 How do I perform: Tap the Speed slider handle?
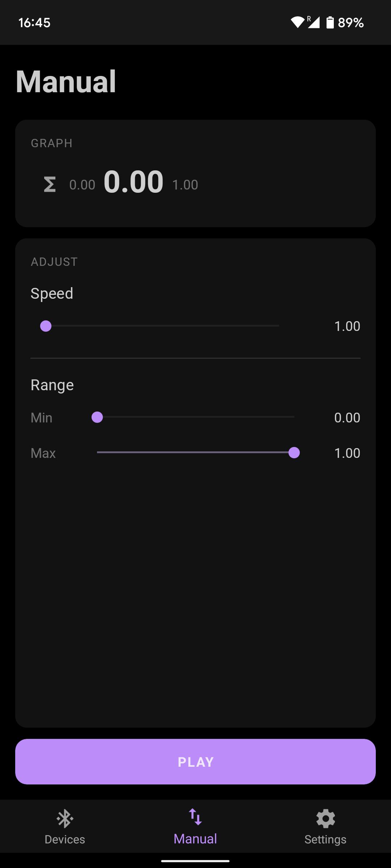coord(46,326)
